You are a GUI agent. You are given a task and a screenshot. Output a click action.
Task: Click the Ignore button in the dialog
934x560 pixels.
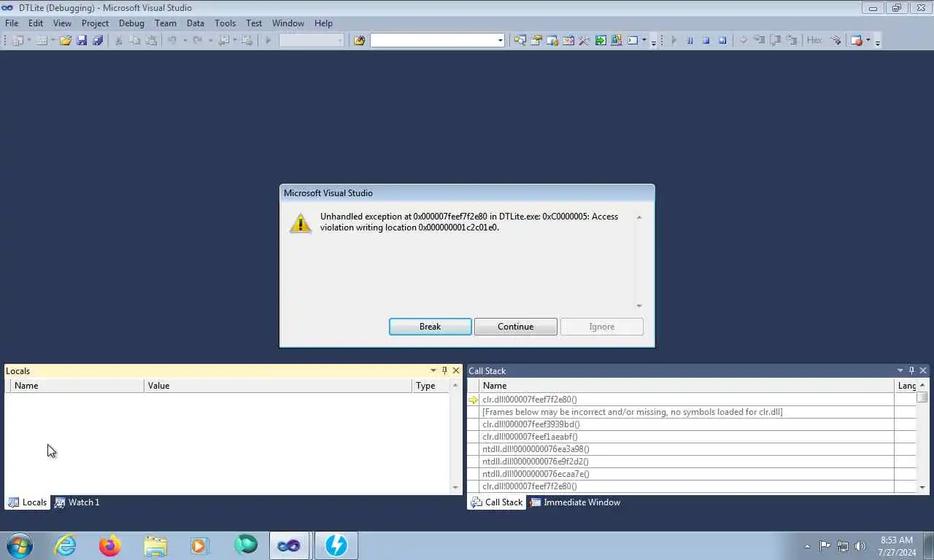[x=602, y=327]
